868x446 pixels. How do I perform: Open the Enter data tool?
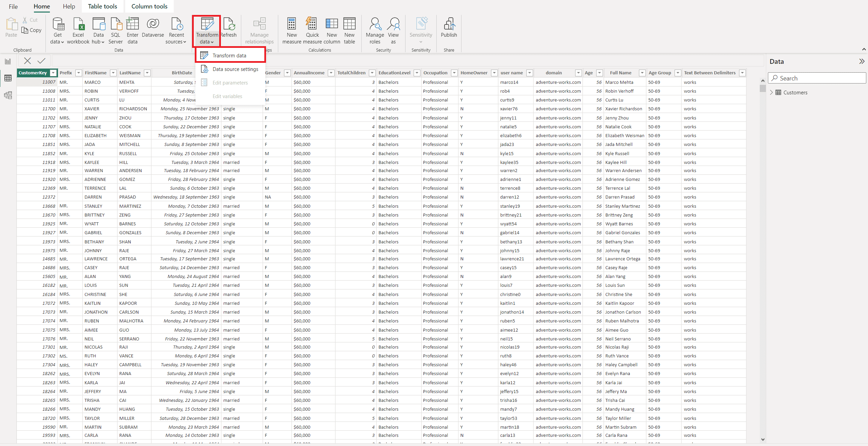pos(132,30)
